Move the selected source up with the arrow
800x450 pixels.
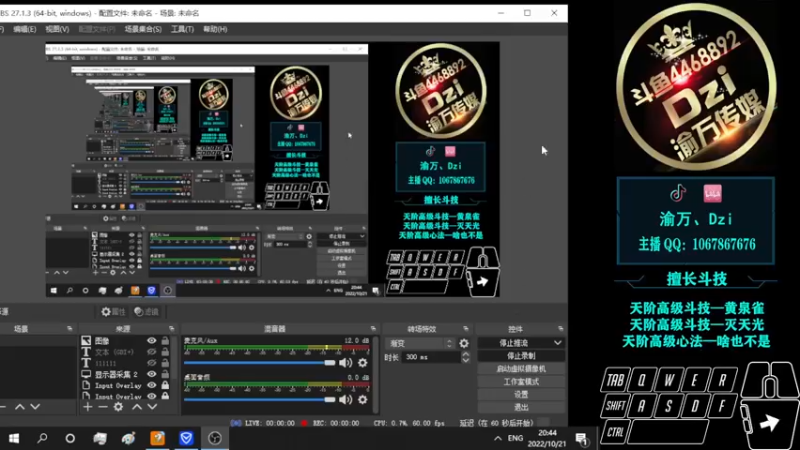coord(137,407)
